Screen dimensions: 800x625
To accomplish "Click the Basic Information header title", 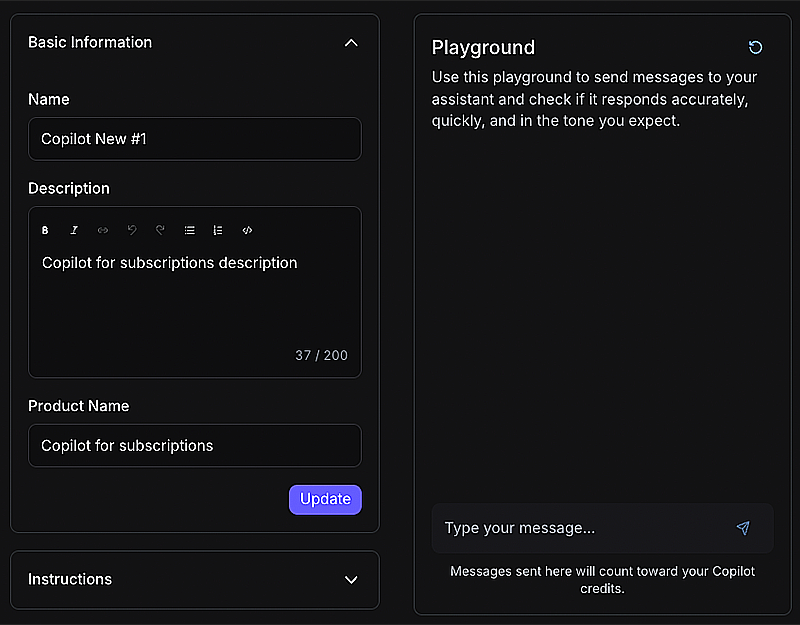I will [x=90, y=42].
